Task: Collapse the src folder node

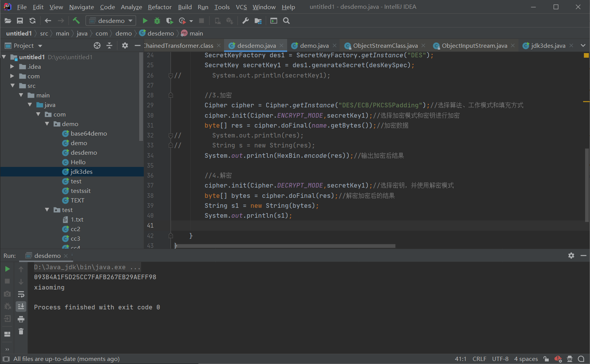Action: pos(12,86)
